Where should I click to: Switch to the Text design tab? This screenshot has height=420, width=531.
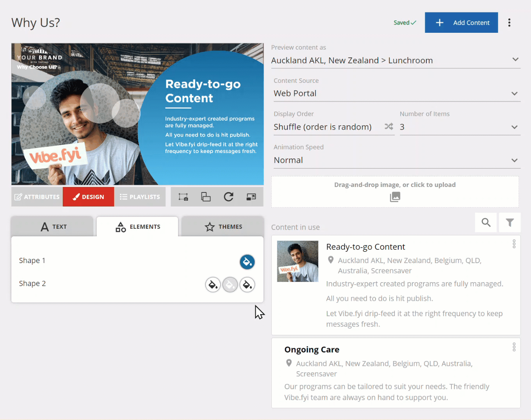(x=52, y=226)
